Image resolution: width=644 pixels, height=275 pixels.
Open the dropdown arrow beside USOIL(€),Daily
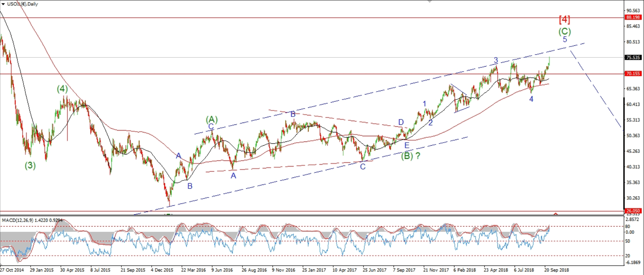coord(3,4)
